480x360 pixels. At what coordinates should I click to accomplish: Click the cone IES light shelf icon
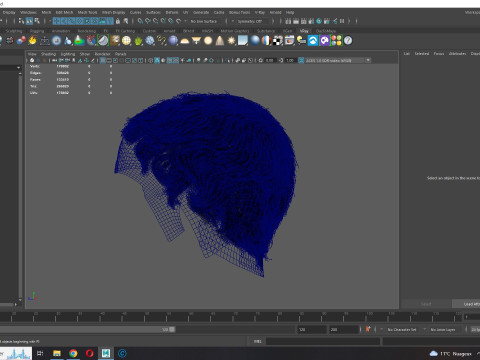coord(220,41)
